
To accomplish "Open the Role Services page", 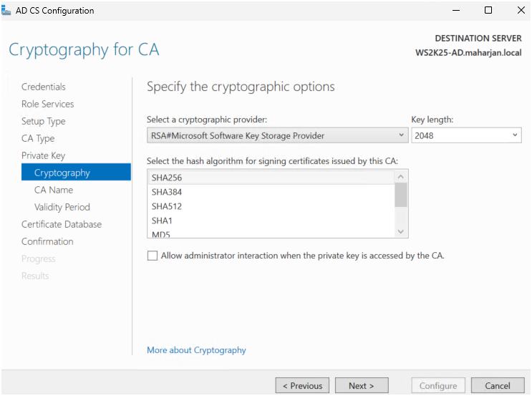I will coord(47,104).
